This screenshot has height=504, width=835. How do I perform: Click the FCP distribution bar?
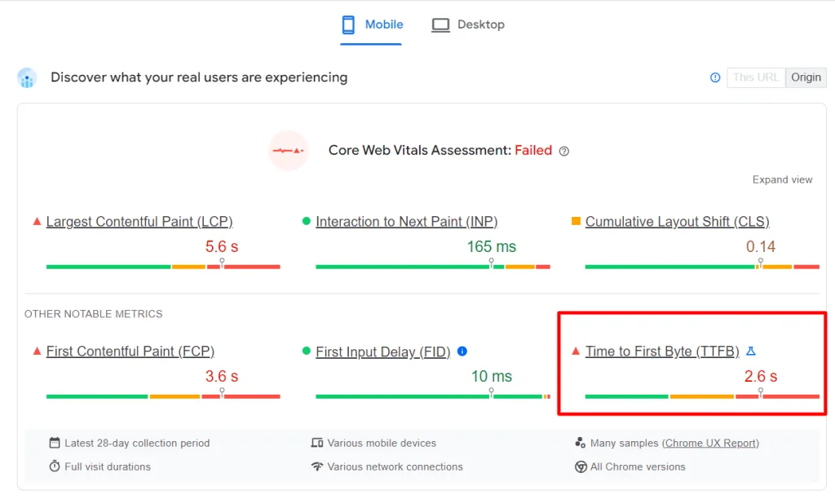(x=163, y=396)
